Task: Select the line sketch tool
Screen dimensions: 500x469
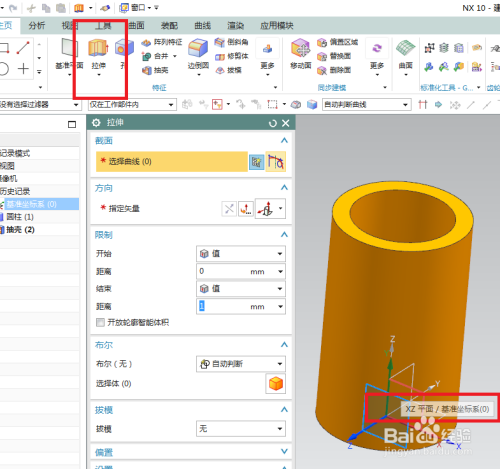Action: pos(23,48)
